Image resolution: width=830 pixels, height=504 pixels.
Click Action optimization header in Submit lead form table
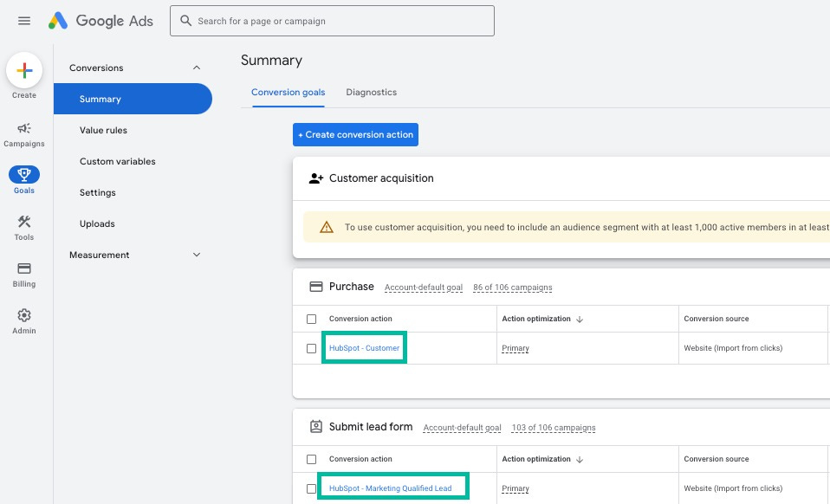pyautogui.click(x=535, y=458)
